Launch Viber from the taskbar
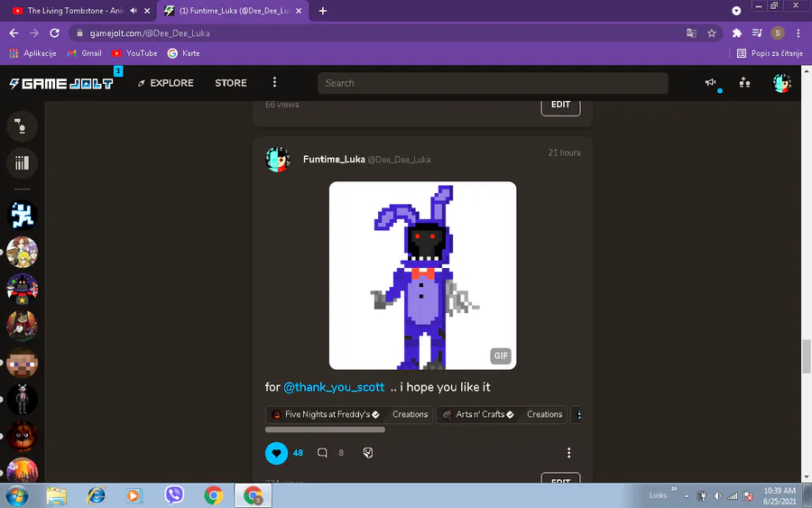The image size is (812, 508). [x=174, y=495]
